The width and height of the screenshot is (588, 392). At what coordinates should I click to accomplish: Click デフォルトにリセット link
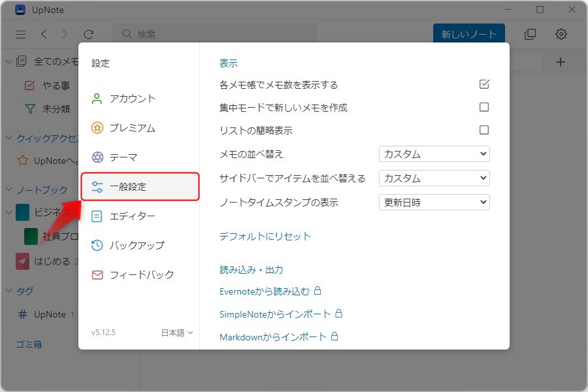(265, 237)
